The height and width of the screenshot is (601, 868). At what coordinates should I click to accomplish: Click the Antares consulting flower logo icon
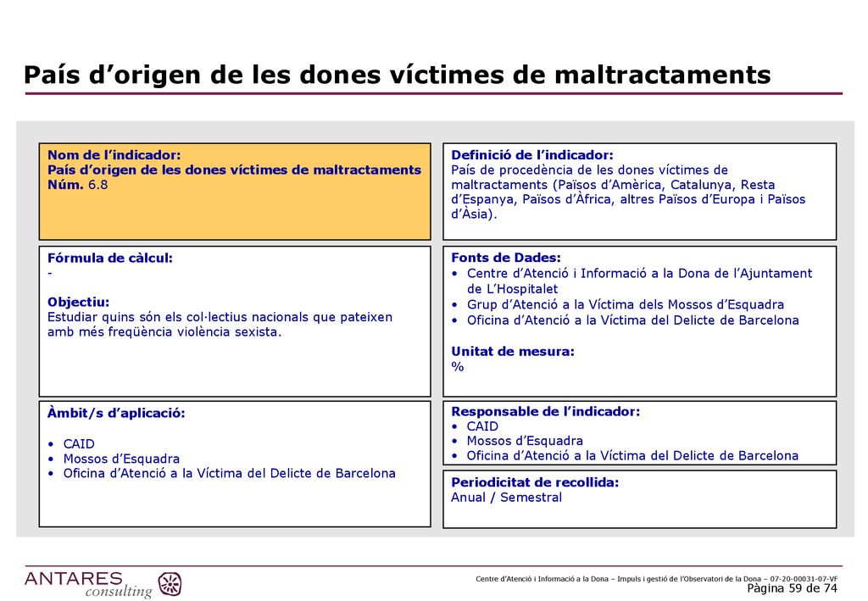point(170,584)
